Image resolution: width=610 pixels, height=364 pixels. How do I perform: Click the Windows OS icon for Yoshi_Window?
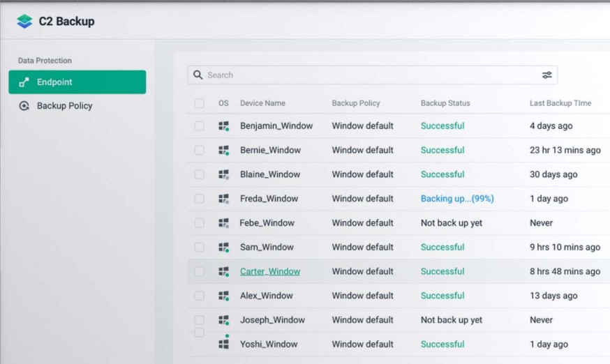[x=223, y=344]
